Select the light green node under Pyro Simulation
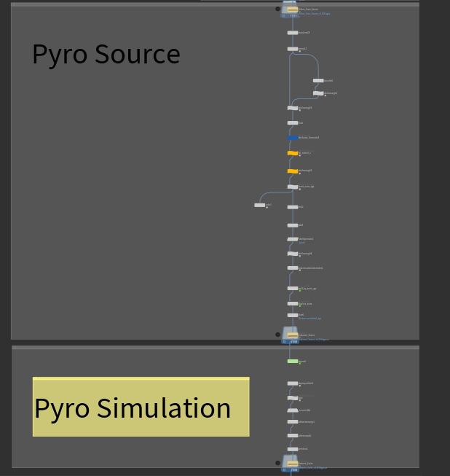The height and width of the screenshot is (476, 450). pos(293,361)
